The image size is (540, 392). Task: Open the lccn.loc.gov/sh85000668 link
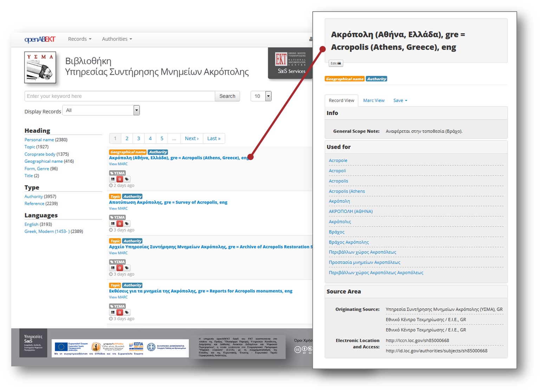click(417, 340)
